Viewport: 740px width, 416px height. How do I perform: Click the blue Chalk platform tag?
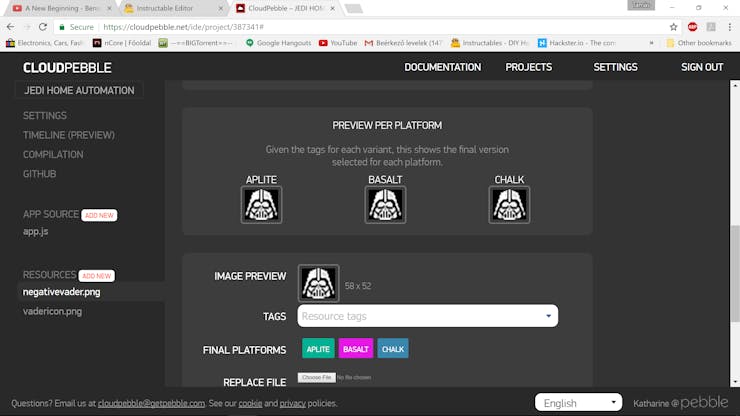pos(393,349)
